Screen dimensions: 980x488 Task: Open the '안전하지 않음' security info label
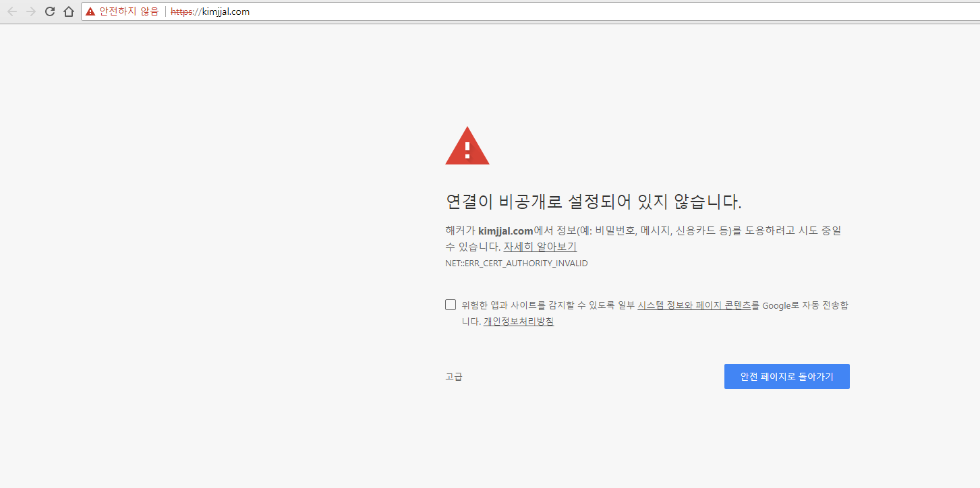coord(128,11)
